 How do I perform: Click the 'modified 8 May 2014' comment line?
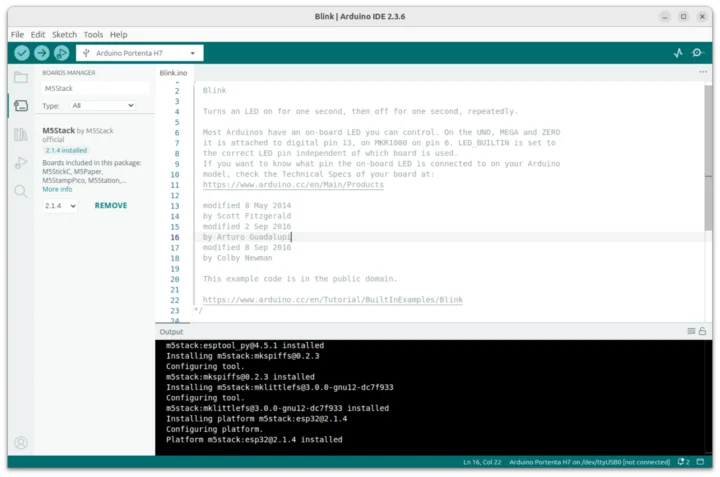[x=247, y=205]
